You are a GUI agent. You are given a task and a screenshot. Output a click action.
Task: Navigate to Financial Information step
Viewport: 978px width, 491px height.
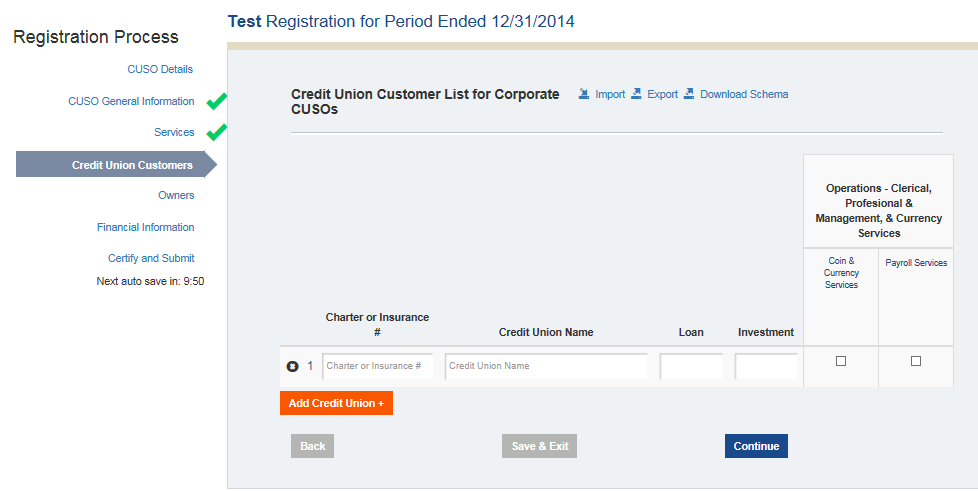click(146, 227)
